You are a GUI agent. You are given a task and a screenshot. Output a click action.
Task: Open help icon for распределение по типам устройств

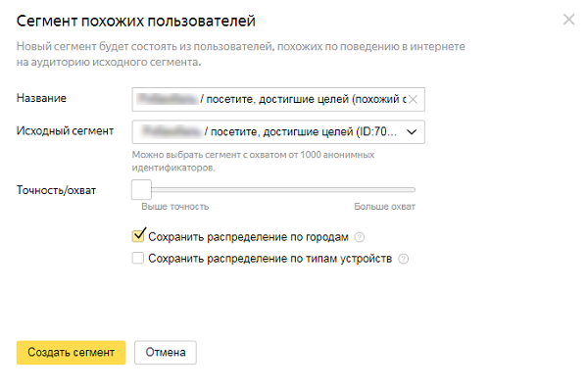[403, 259]
